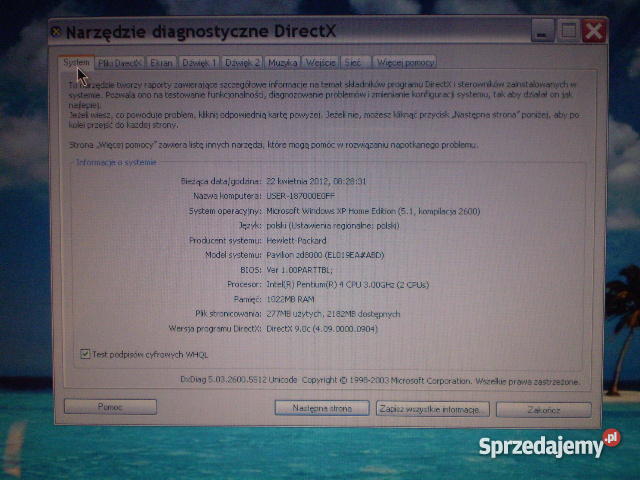Click the Producent systemu label
The image size is (640, 480).
pos(225,241)
